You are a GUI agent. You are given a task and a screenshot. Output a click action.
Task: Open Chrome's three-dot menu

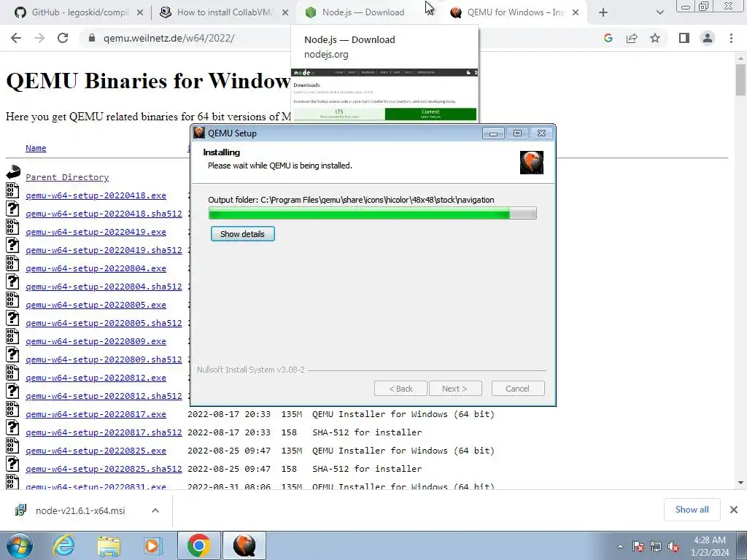[731, 38]
